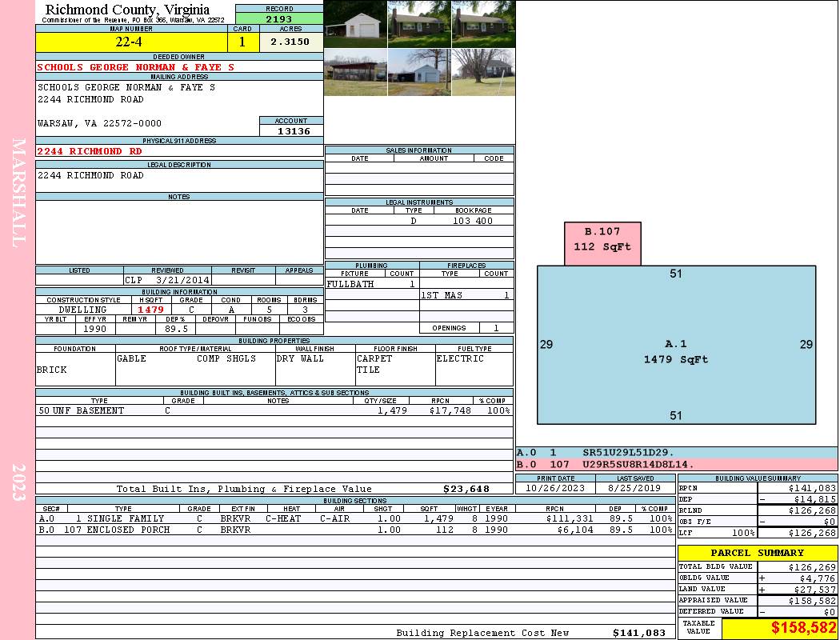Click roof type GABLE
The image size is (840, 640).
pyautogui.click(x=132, y=358)
